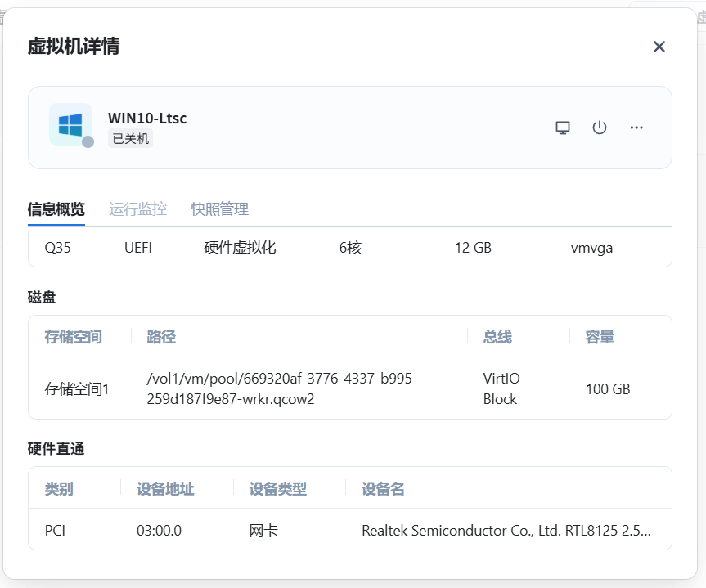This screenshot has height=588, width=706.
Task: Click the 设备类型 column header
Action: (x=278, y=488)
